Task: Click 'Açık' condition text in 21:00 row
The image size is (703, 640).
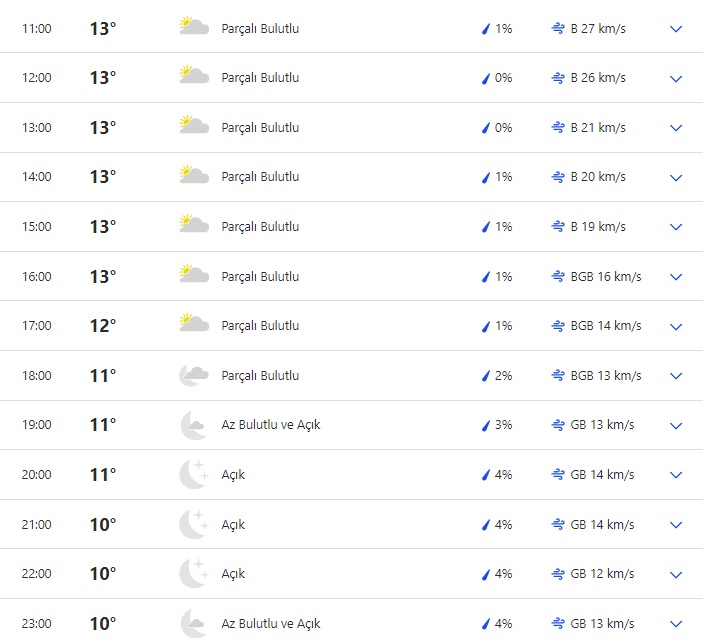Action: pos(233,525)
